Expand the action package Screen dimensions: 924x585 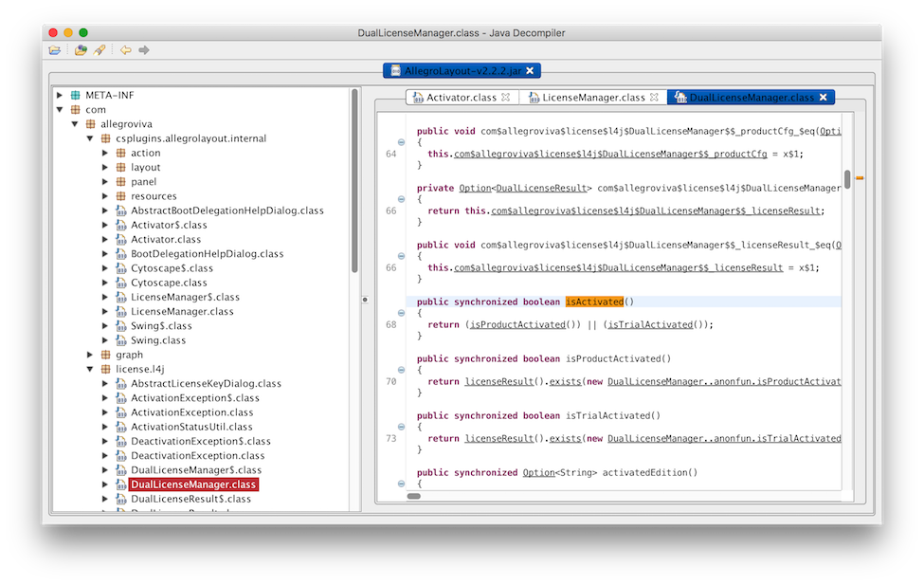[x=105, y=153]
